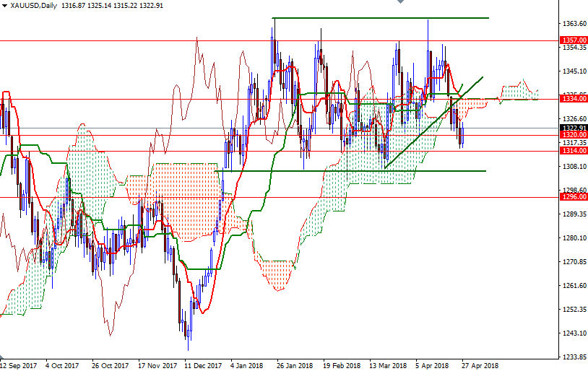
Task: Click the 26 Oct 2017 date label
Action: 110,365
